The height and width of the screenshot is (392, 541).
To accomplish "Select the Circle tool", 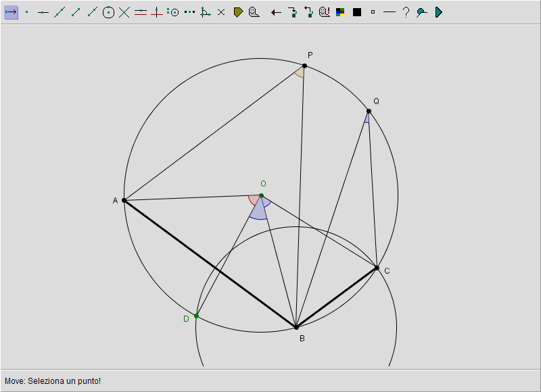I will point(108,12).
